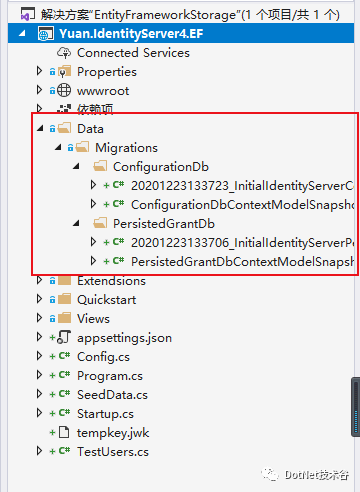Click the appsettings.json file icon
This screenshot has width=360, height=492.
[x=64, y=337]
